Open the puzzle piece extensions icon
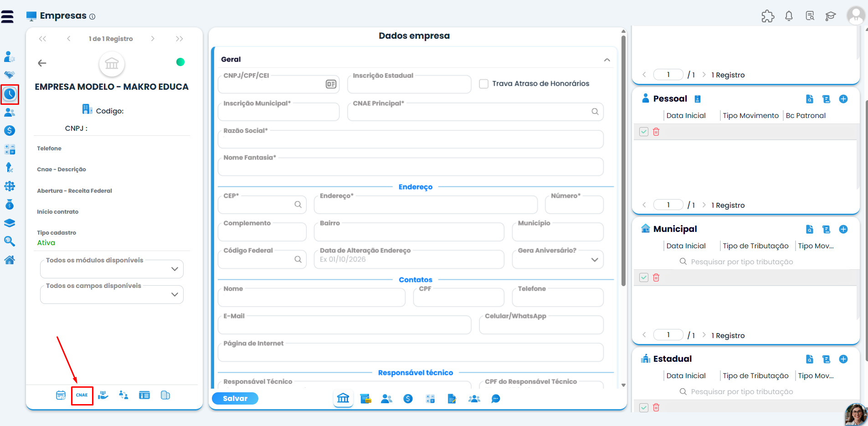Image resolution: width=868 pixels, height=426 pixels. [x=768, y=16]
